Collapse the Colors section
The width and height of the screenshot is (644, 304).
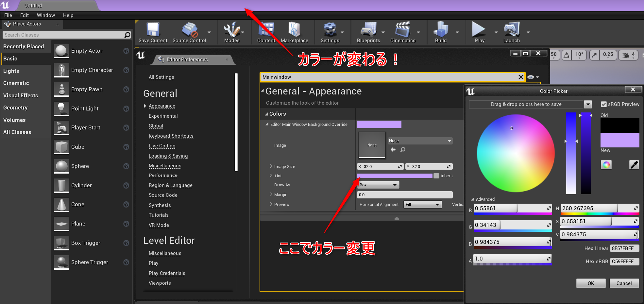(266, 114)
